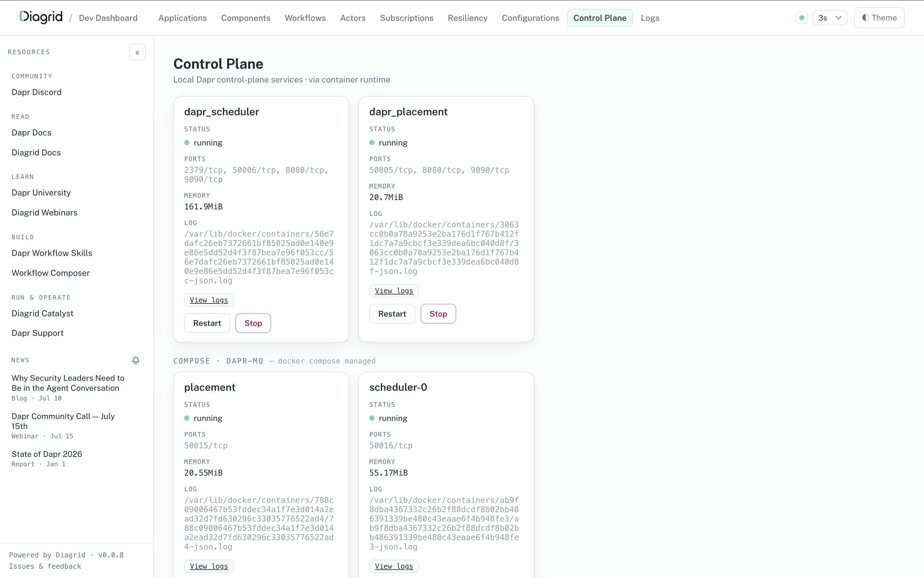The height and width of the screenshot is (578, 924).
Task: Click Issues & feedback link
Action: (45, 566)
